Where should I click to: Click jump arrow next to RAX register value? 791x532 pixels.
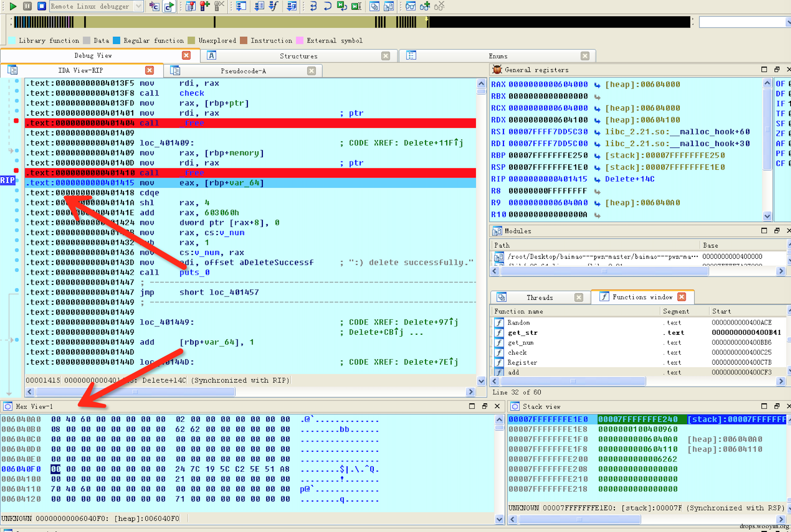[597, 85]
